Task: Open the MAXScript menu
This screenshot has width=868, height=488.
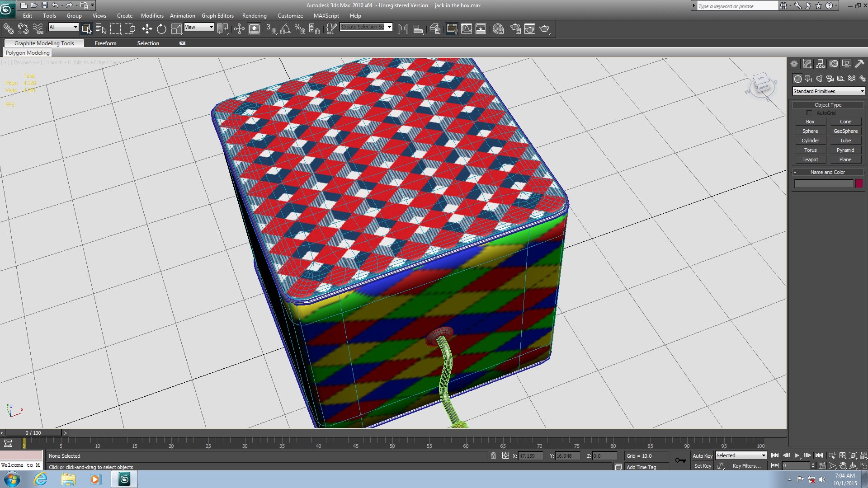Action: click(326, 16)
